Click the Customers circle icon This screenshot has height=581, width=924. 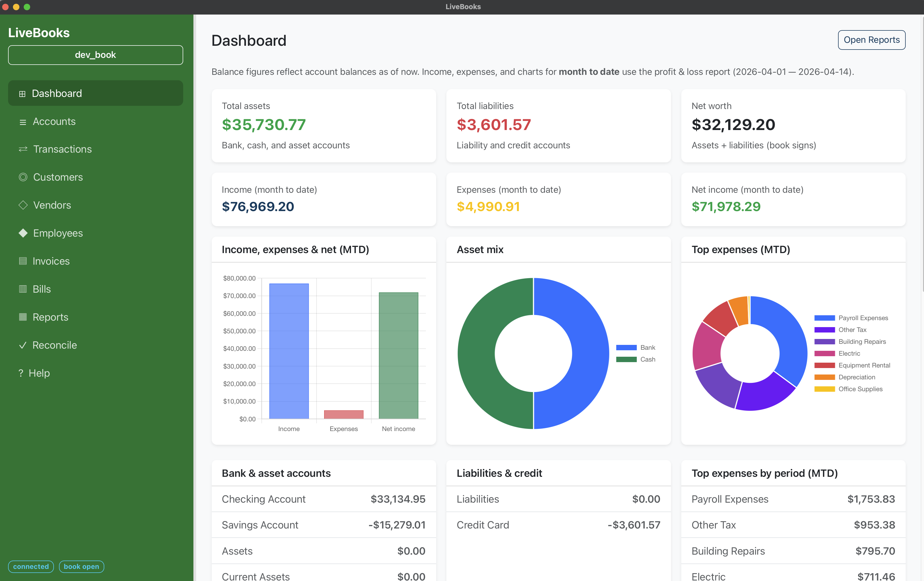click(23, 177)
